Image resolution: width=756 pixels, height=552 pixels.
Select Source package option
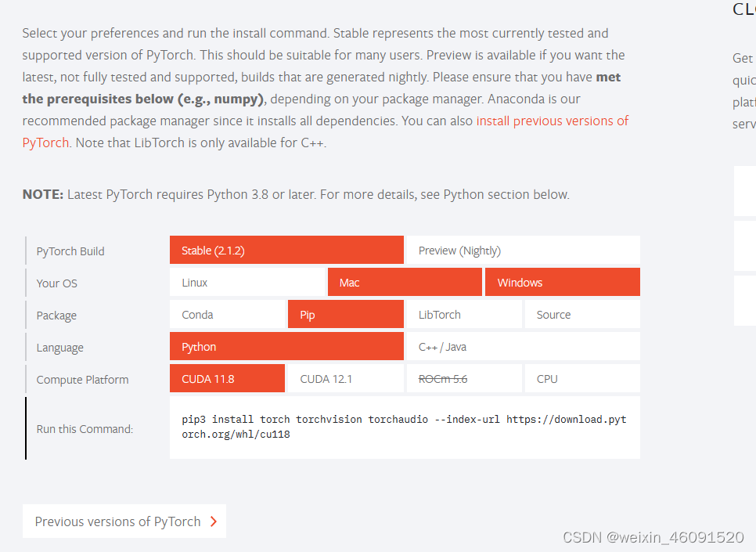point(581,315)
